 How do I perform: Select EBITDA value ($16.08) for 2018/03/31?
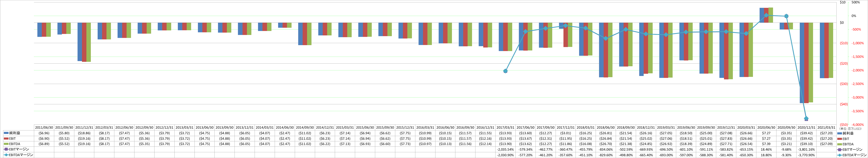coord(586,144)
